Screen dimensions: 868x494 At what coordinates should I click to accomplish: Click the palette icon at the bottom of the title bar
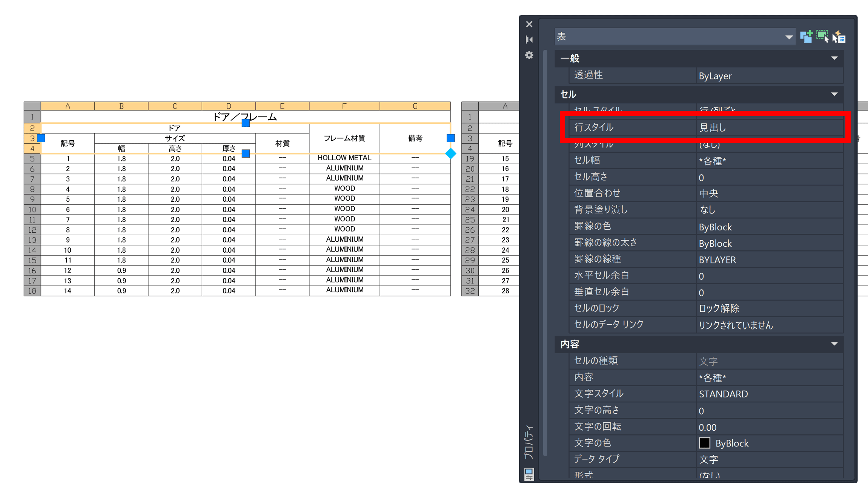tap(529, 474)
